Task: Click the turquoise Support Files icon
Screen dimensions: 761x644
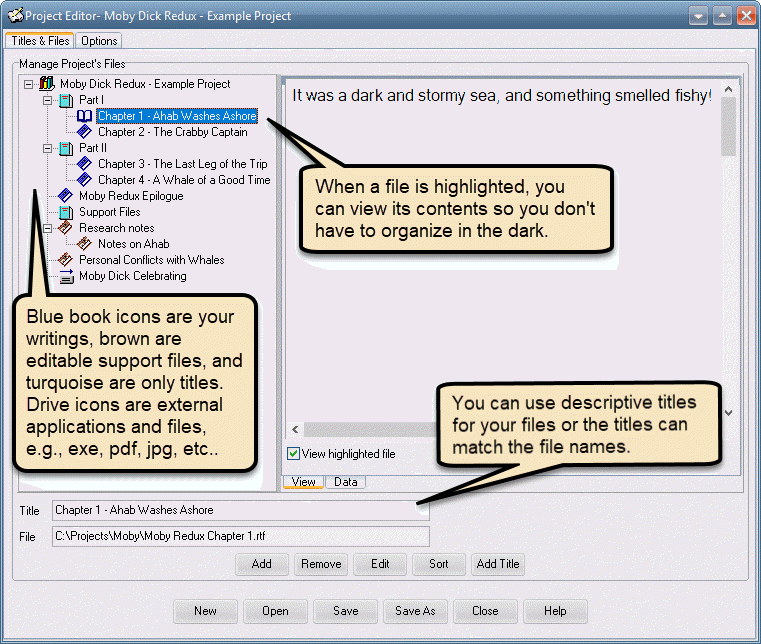Action: pyautogui.click(x=66, y=212)
